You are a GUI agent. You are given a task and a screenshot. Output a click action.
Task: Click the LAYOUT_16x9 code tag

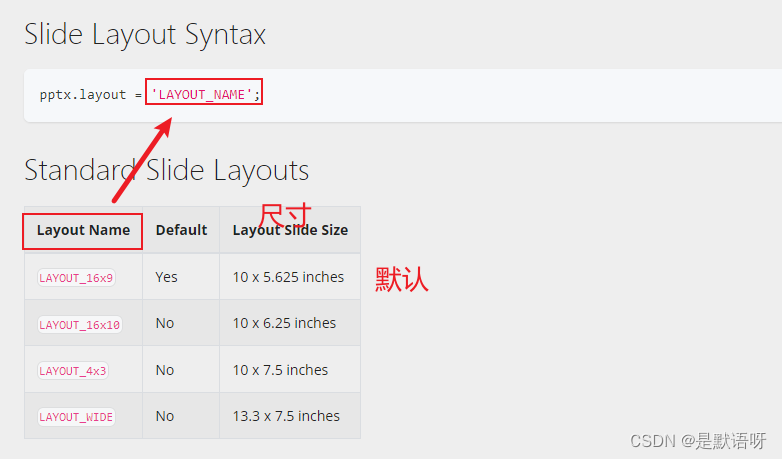(76, 277)
